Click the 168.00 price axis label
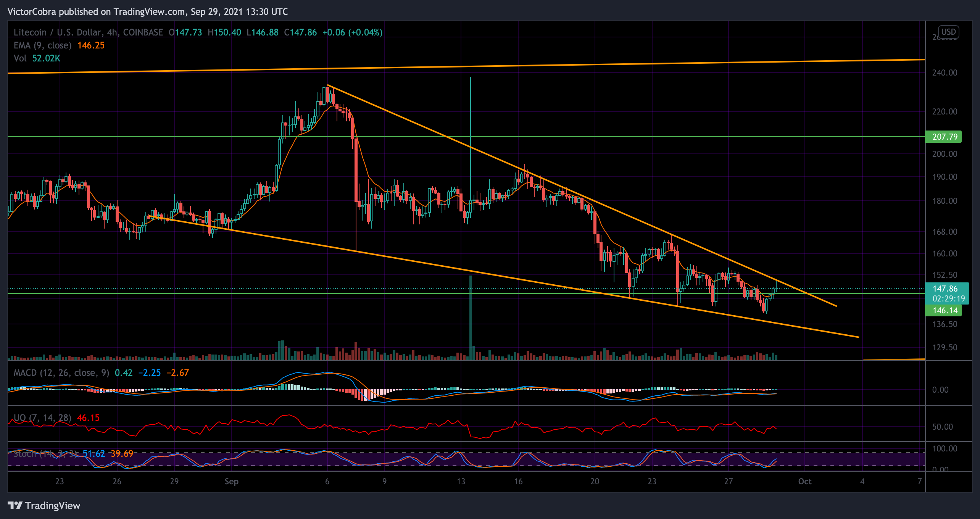Screen dimensions: 980x519 coord(945,232)
